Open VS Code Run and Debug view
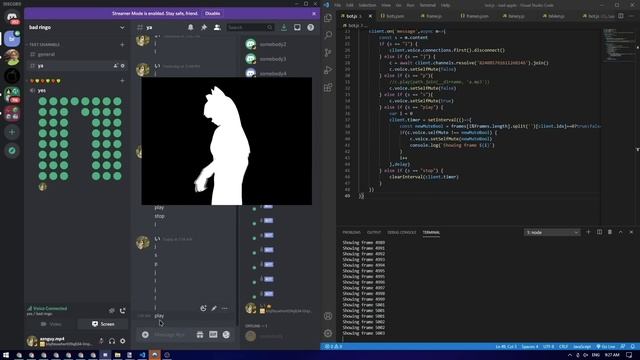Screen dimensions: 640x360 click(x=328, y=70)
